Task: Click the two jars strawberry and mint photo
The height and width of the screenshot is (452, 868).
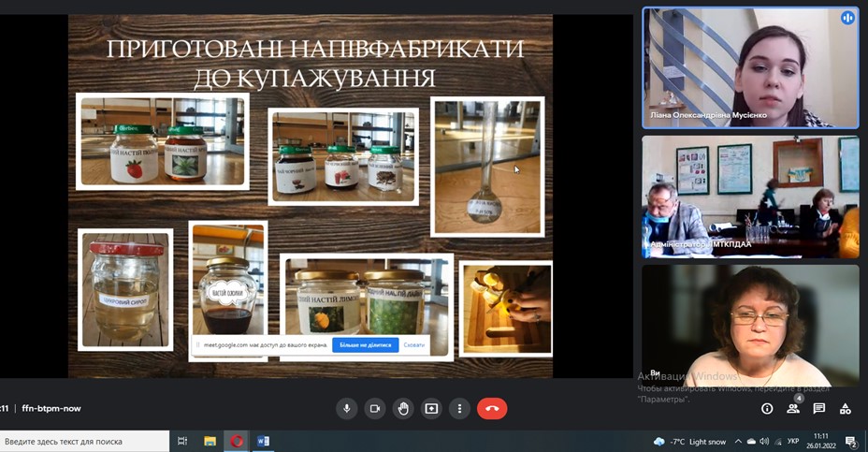Action: click(162, 141)
